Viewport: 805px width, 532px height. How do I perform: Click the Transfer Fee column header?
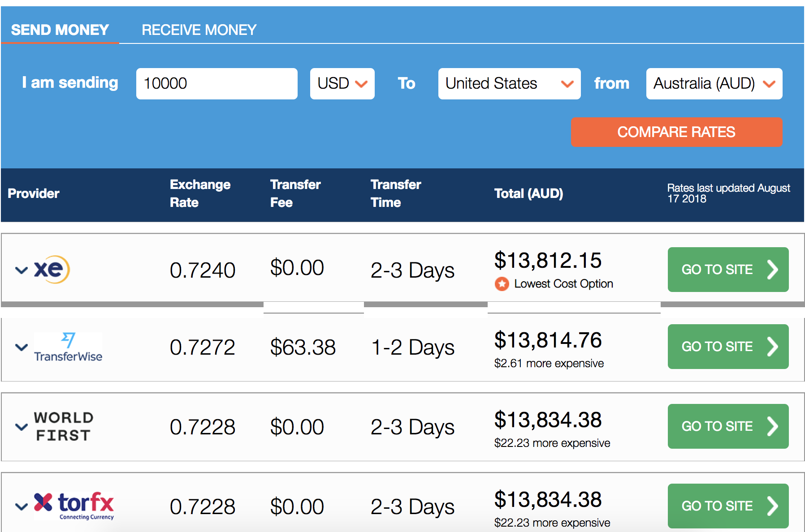click(295, 193)
